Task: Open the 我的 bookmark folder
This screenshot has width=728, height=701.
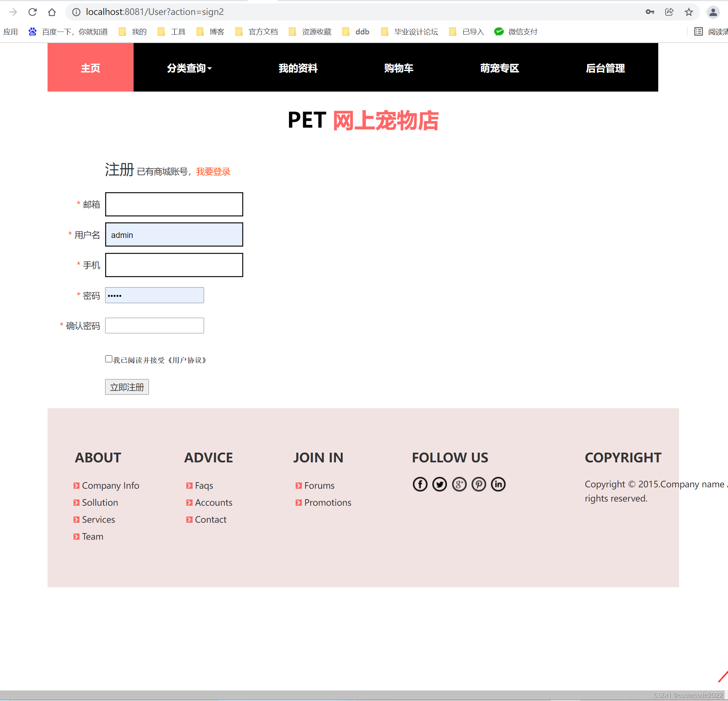Action: click(x=133, y=32)
